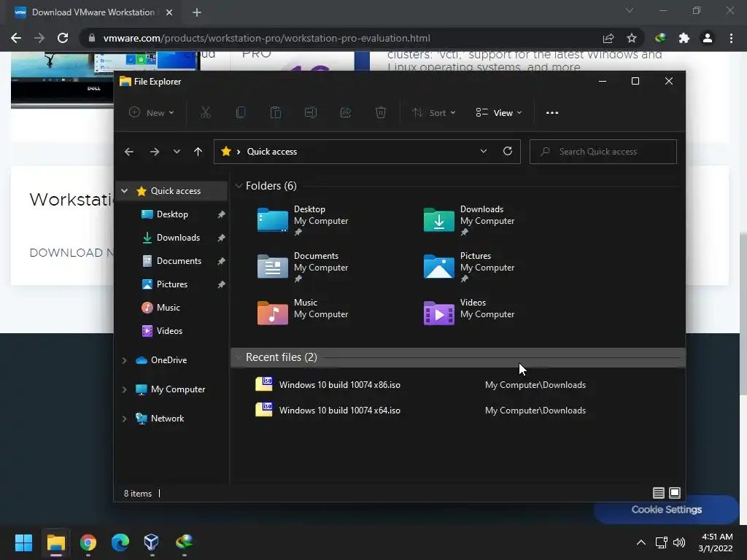Go back in File Explorer navigation

(x=129, y=152)
